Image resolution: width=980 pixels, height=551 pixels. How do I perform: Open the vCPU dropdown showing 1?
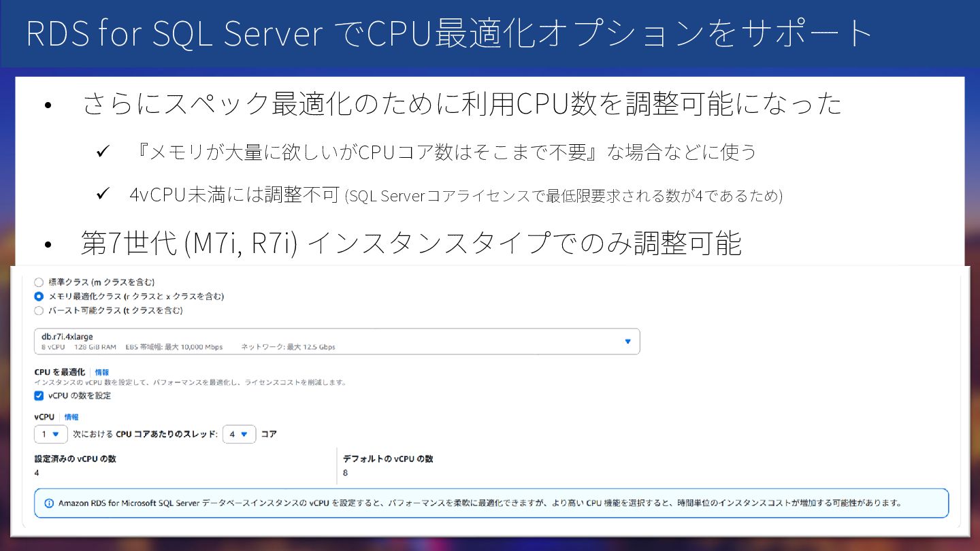(50, 434)
